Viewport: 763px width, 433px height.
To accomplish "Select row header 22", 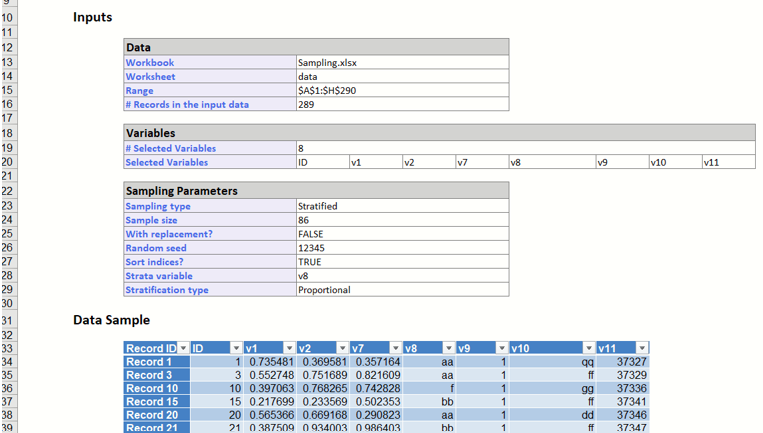I will tap(8, 191).
